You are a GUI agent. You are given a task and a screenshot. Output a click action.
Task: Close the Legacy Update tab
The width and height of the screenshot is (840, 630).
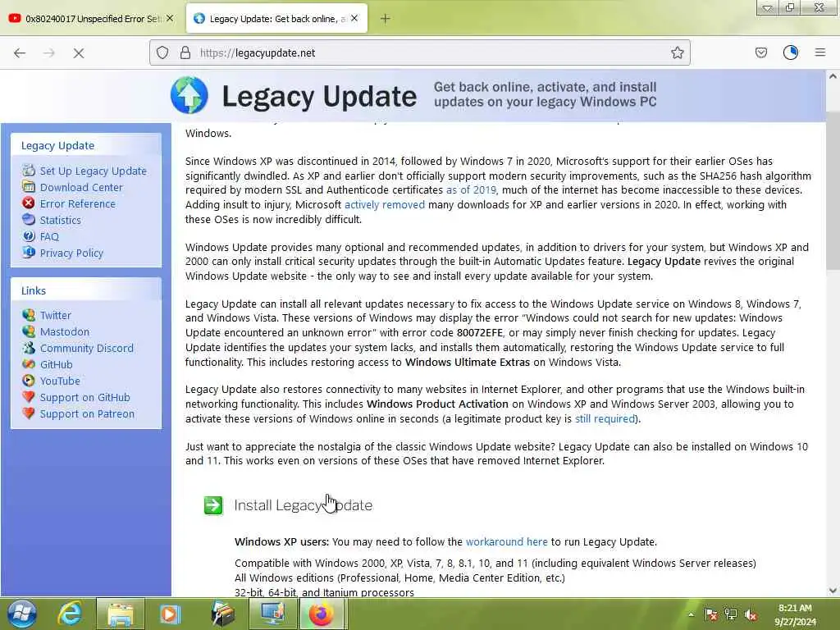pyautogui.click(x=354, y=18)
